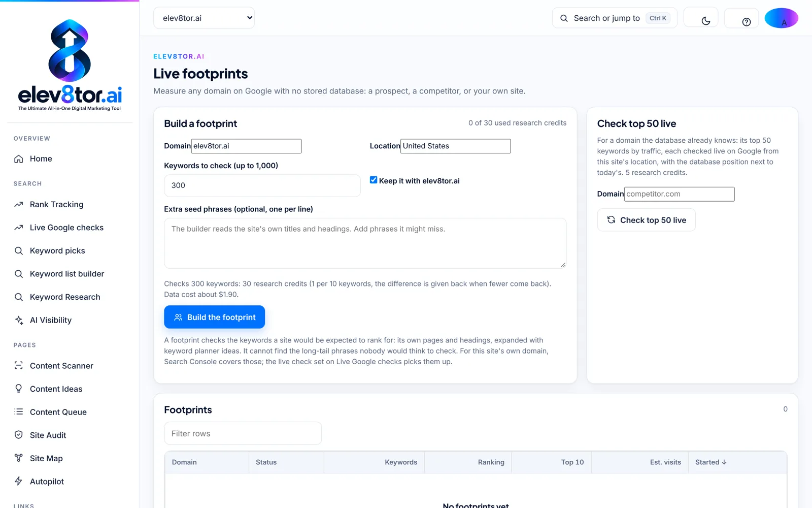Viewport: 812px width, 508px height.
Task: Click the Filter rows input
Action: point(243,433)
